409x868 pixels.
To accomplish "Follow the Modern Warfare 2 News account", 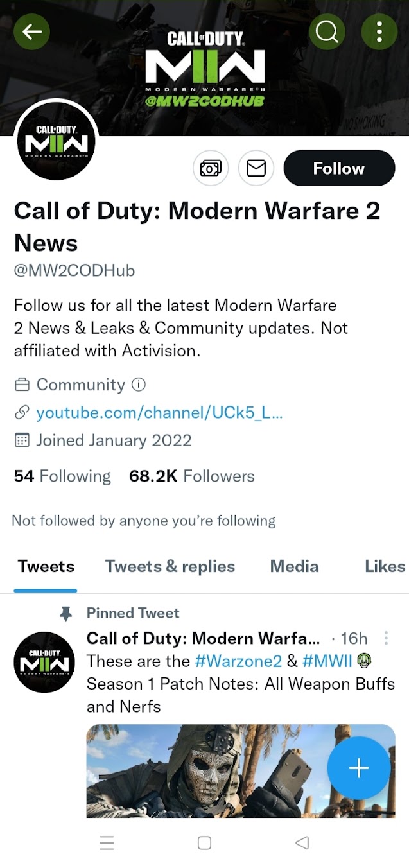I will click(x=339, y=168).
